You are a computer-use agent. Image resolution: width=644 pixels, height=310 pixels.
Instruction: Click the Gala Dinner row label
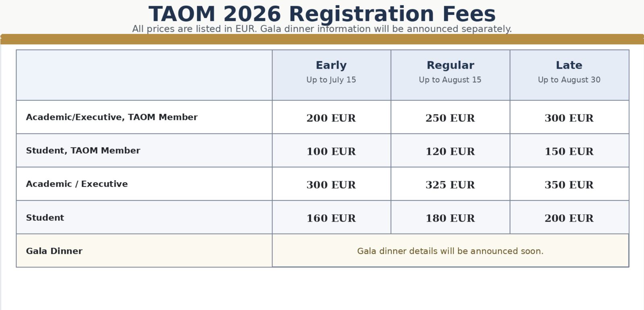54,251
